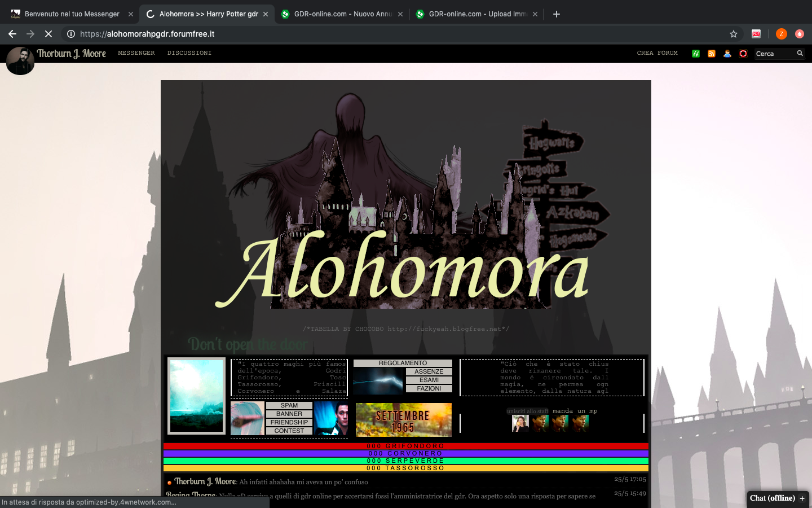
Task: Open the Thorburn J. Moore username menu
Action: 72,54
